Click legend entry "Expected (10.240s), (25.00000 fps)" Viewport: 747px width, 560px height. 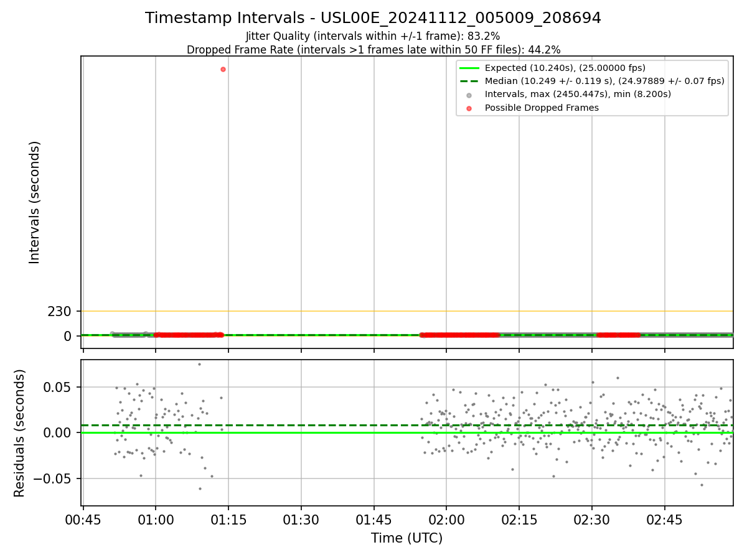pos(565,68)
